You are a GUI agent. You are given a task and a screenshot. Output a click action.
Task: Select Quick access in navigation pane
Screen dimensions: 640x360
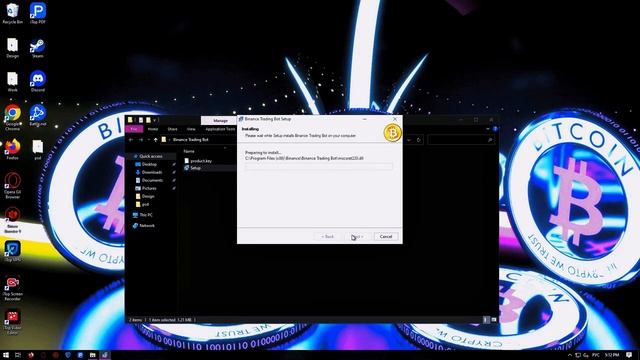pyautogui.click(x=150, y=156)
